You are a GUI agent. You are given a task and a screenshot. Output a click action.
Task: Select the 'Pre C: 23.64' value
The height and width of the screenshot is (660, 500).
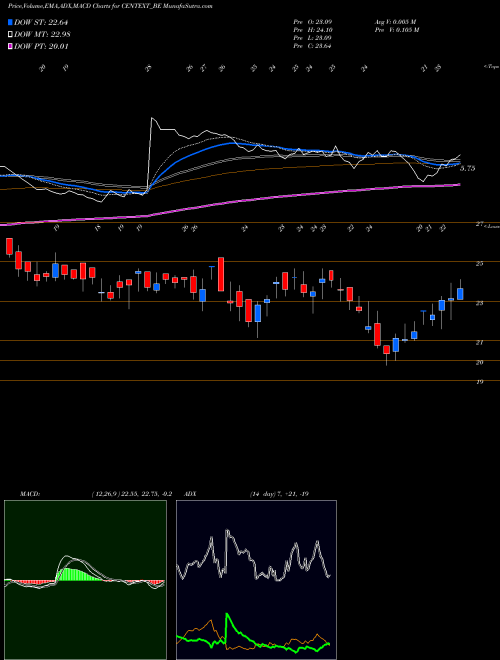click(312, 46)
